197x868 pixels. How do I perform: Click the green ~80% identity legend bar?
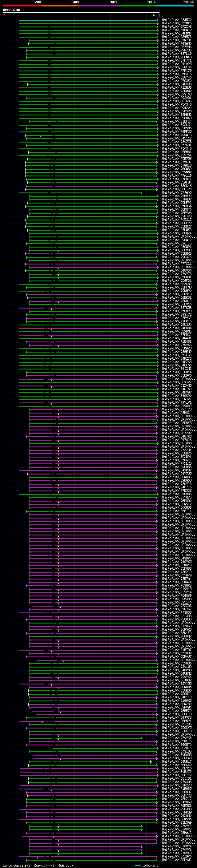pyautogui.click(x=137, y=6)
